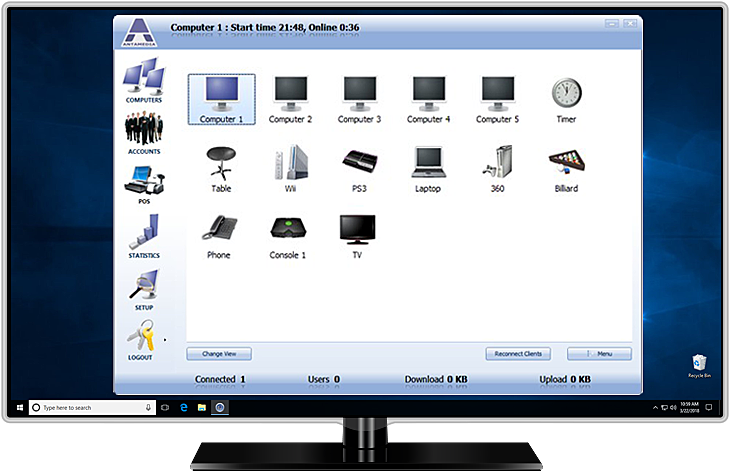This screenshot has height=471, width=729.
Task: Switch to the POS section
Action: [x=144, y=183]
